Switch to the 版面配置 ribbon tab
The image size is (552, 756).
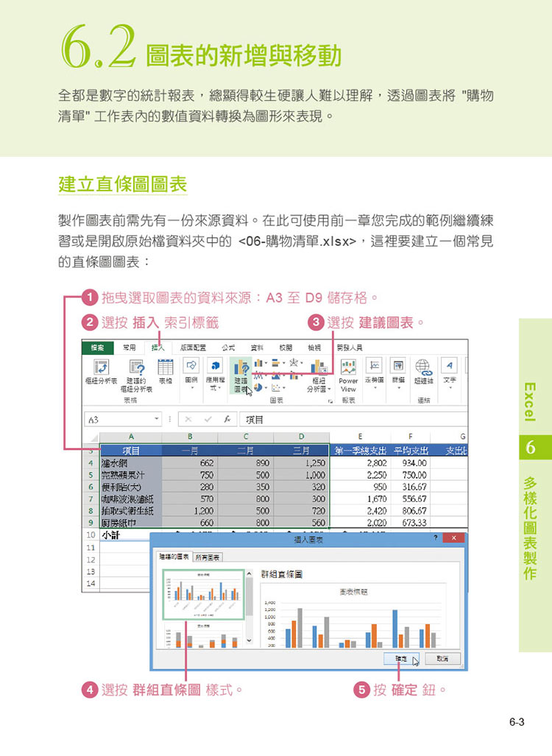point(193,347)
